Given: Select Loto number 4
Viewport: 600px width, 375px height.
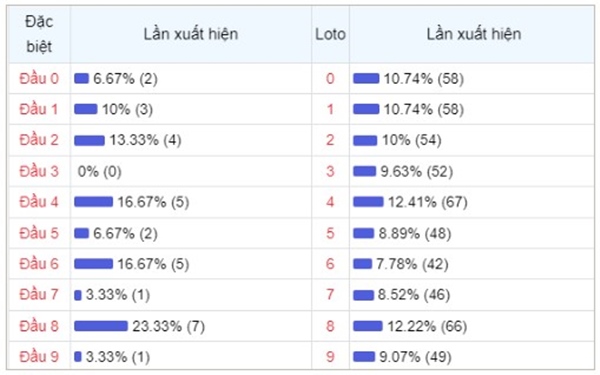Looking at the screenshot, I should coord(330,202).
